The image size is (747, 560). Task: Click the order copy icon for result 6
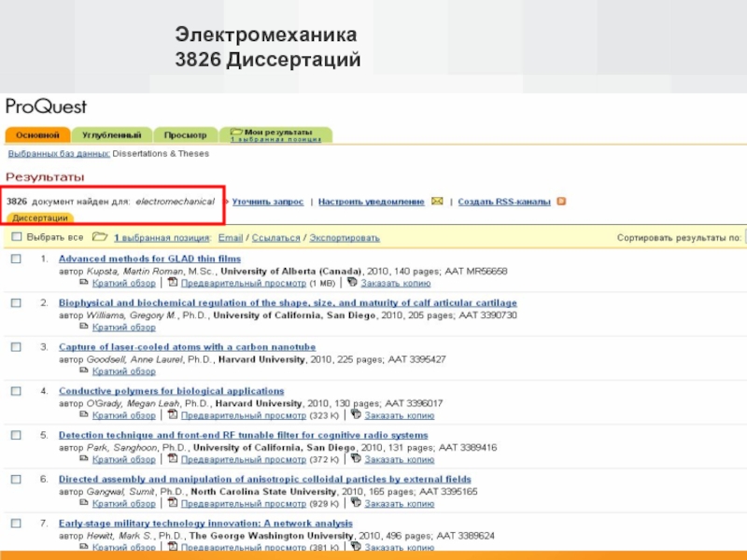tap(355, 503)
